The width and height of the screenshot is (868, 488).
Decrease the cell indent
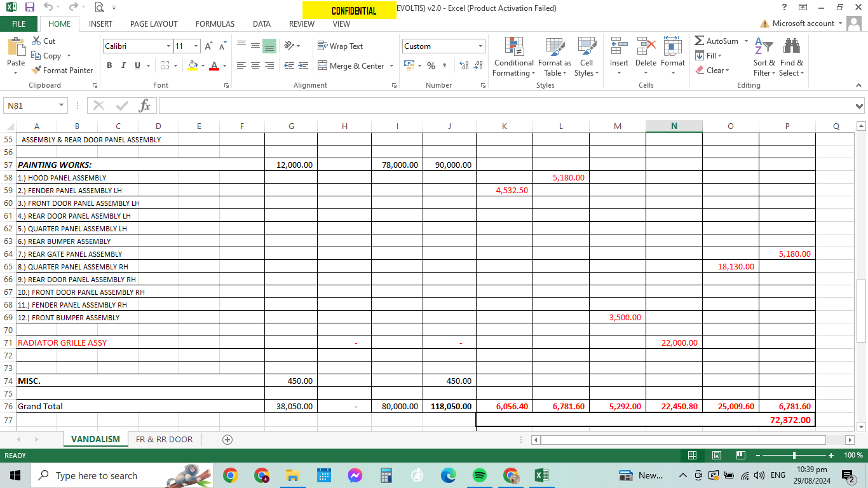click(289, 65)
